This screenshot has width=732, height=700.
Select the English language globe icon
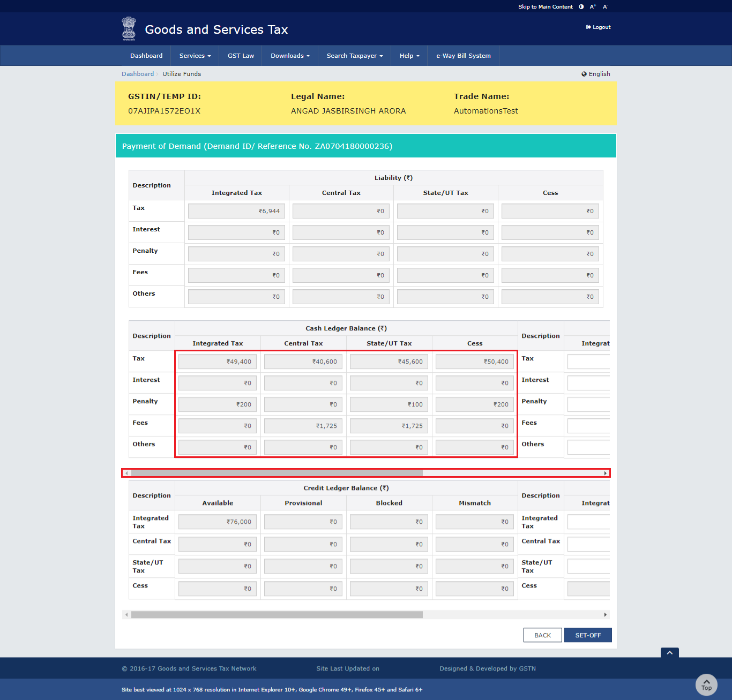pyautogui.click(x=584, y=74)
